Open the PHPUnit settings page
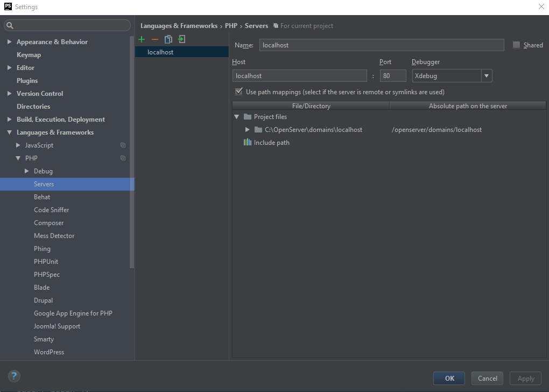Viewport: 549px width, 392px height. (46, 262)
